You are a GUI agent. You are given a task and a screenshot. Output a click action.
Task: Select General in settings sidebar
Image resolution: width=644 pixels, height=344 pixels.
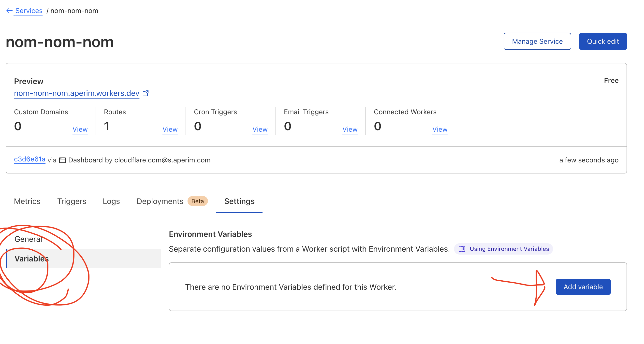coord(28,239)
